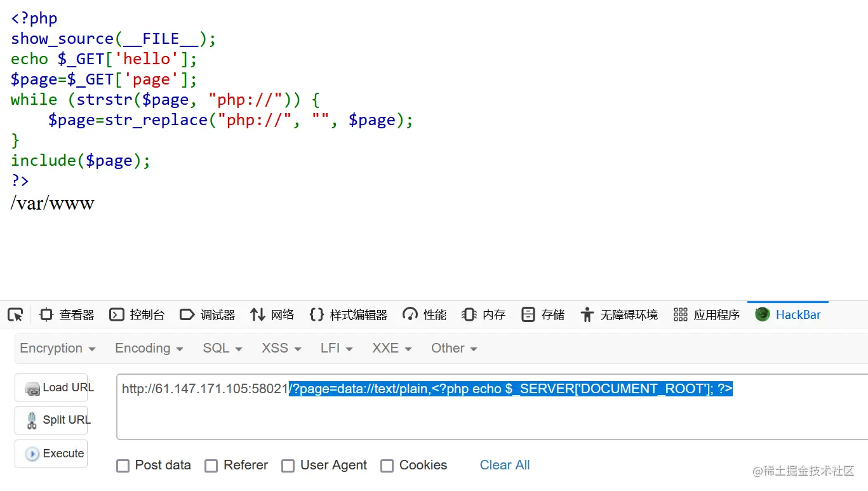Click the Load URL button
Image resolution: width=868 pixels, height=491 pixels.
point(51,387)
